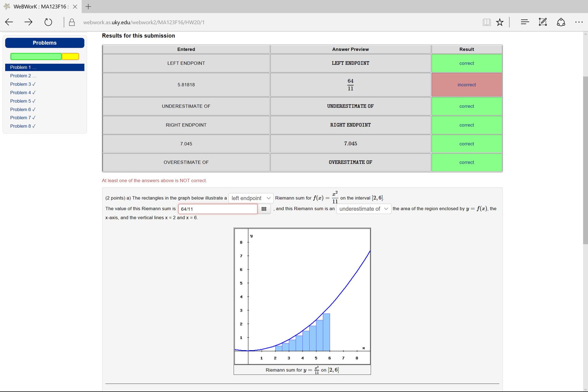Open Problem 2 in sidebar

pos(23,76)
